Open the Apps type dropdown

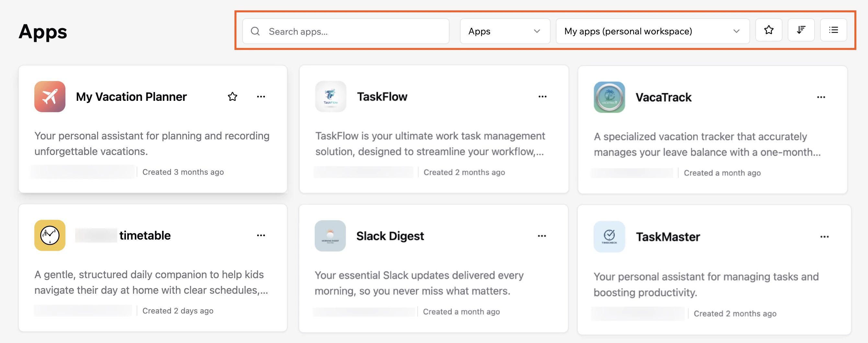504,31
